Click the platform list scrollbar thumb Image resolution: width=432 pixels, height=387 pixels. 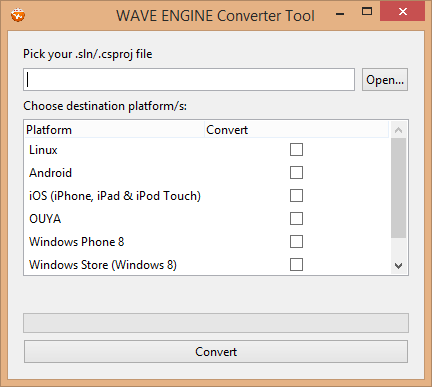(x=398, y=188)
